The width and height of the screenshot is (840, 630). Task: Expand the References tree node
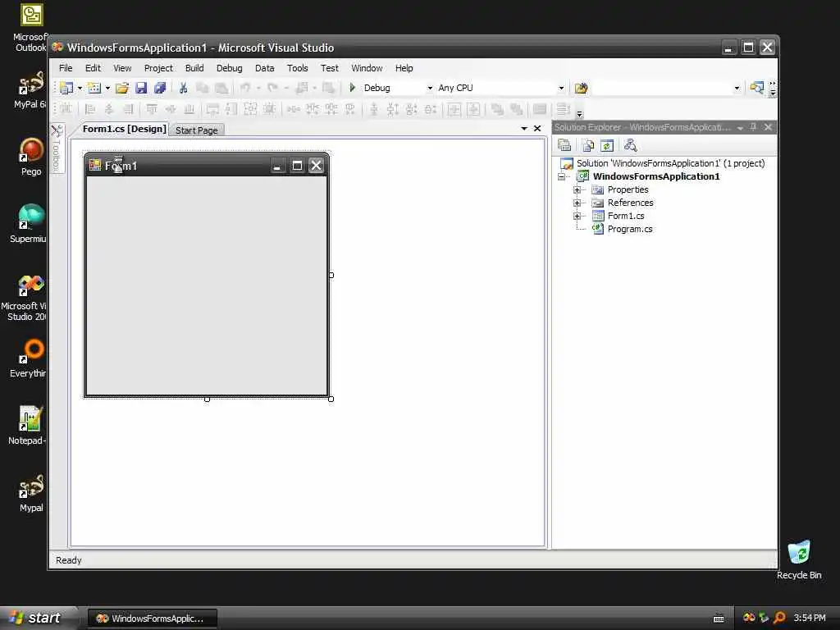(577, 203)
